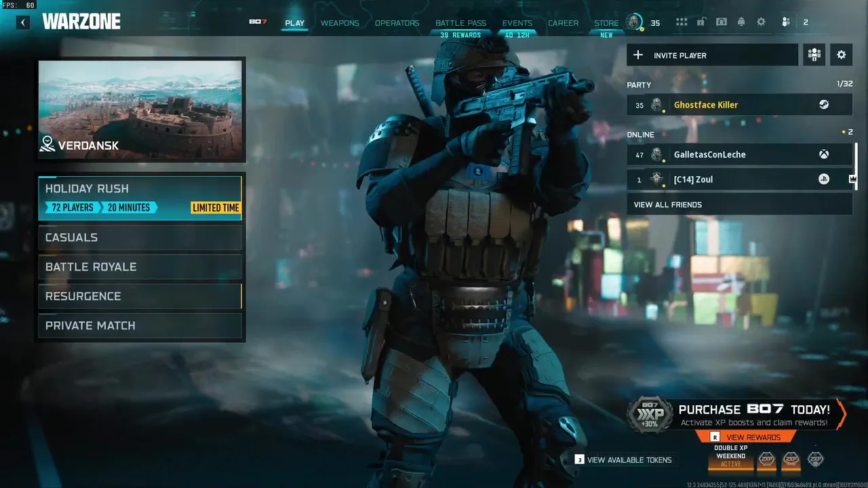Click the level 35 number beside the avatar
868x488 pixels.
655,23
